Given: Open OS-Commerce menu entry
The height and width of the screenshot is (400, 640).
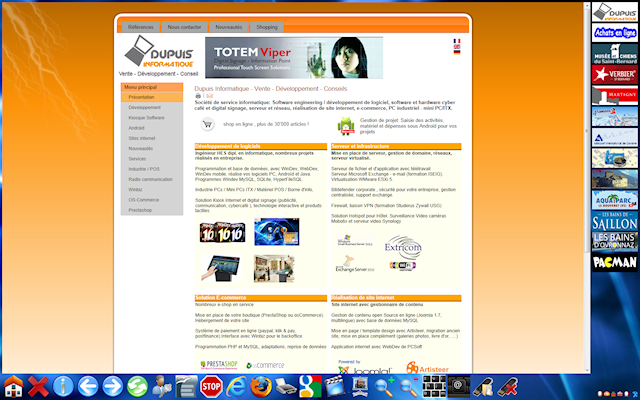Looking at the screenshot, I should [152, 200].
